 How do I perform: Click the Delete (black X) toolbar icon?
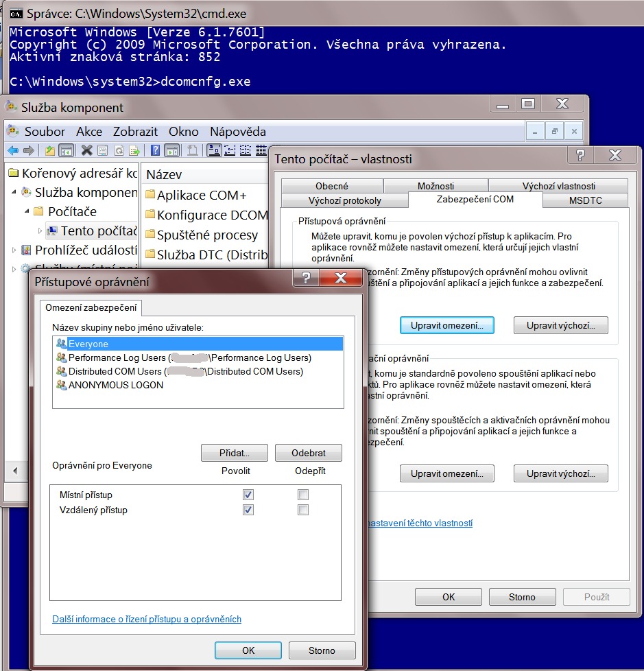tap(87, 150)
